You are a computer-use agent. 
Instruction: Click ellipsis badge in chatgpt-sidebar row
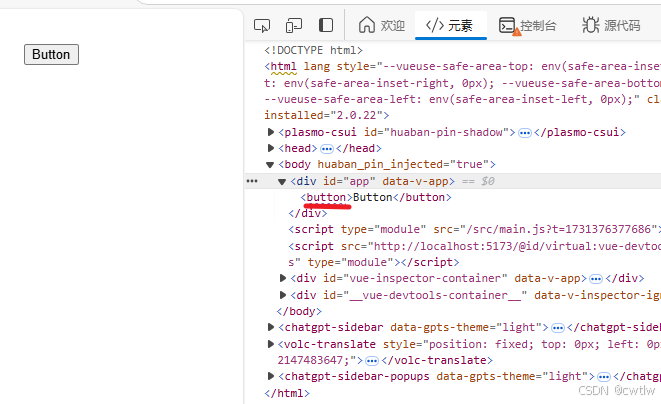pyautogui.click(x=558, y=328)
